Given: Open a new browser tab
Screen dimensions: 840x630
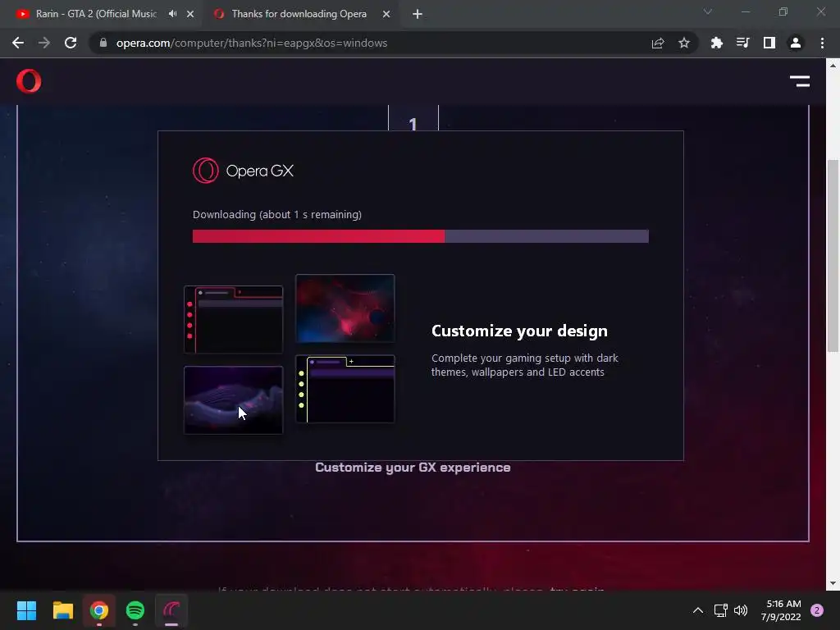Looking at the screenshot, I should tap(418, 14).
